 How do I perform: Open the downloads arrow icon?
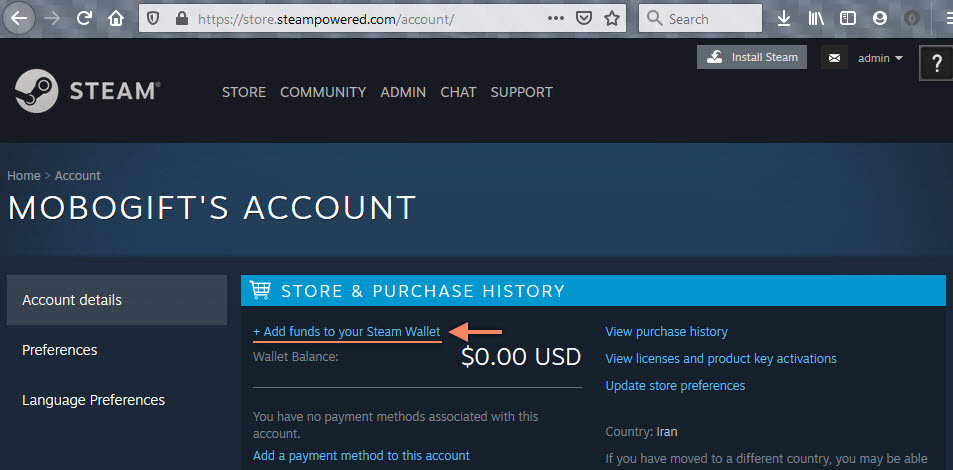pos(784,18)
